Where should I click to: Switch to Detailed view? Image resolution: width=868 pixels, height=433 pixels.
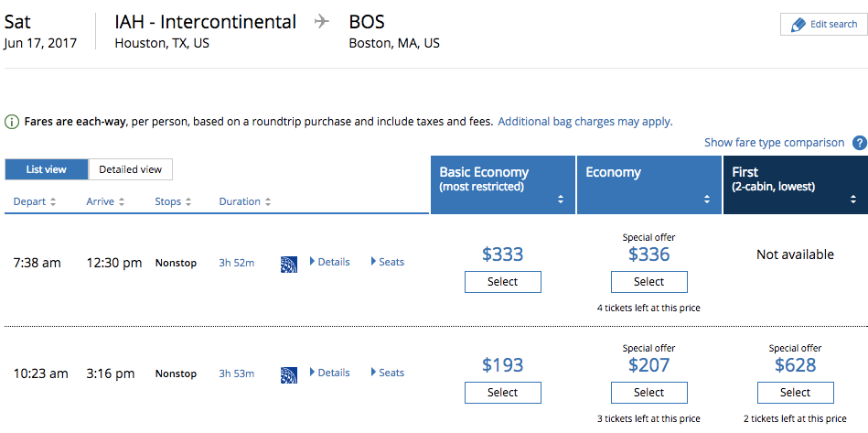point(131,169)
